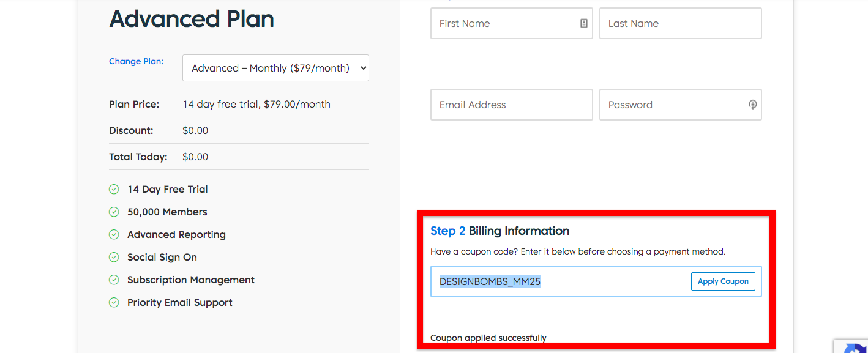Open the Advanced – Monthly plan dropdown
Screen dimensions: 868x353
[275, 68]
